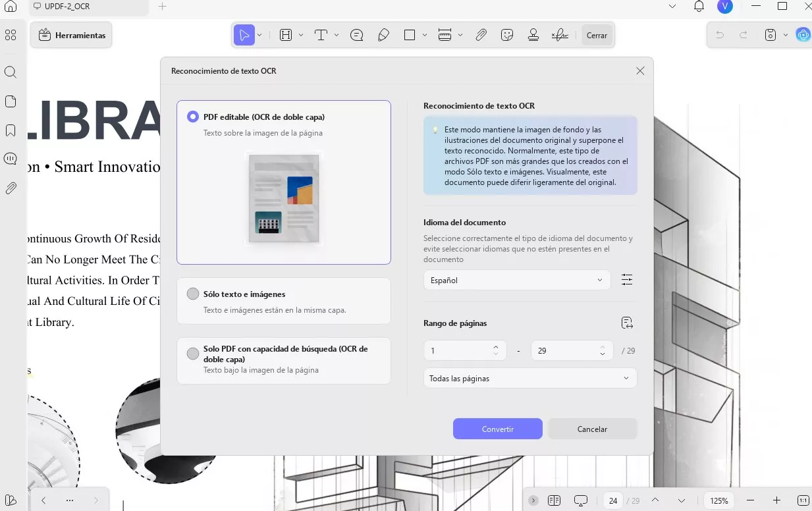Expand the highlight tool dropdown arrow
The width and height of the screenshot is (812, 511).
point(301,35)
